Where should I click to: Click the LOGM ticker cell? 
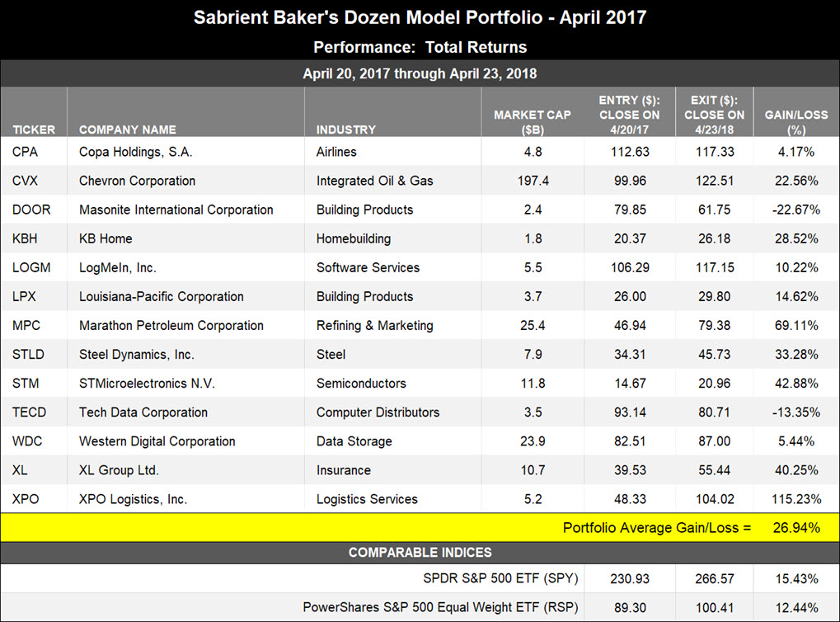pyautogui.click(x=31, y=267)
